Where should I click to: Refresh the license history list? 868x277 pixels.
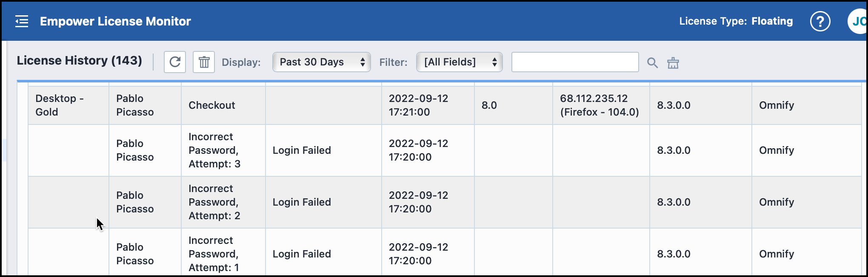[174, 62]
